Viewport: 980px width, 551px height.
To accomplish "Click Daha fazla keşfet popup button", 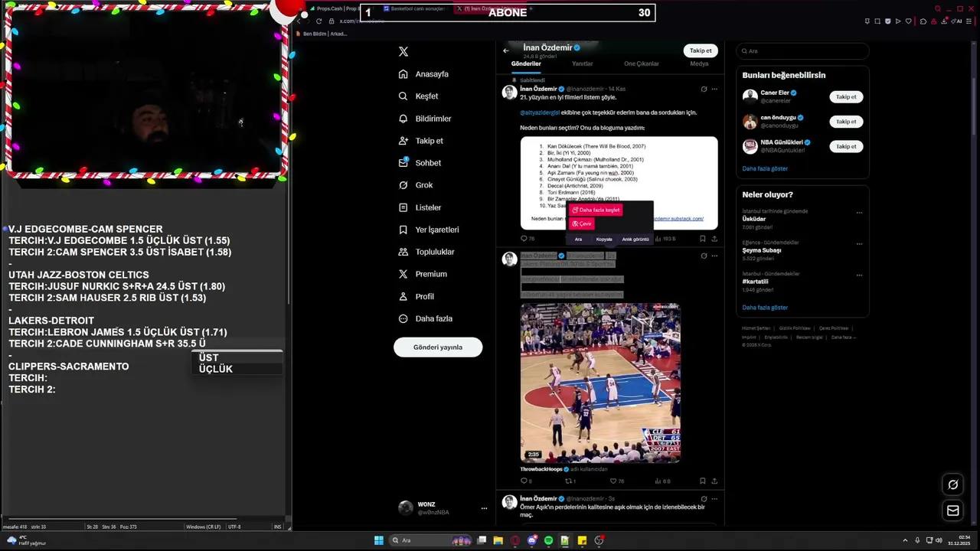I will coord(596,210).
